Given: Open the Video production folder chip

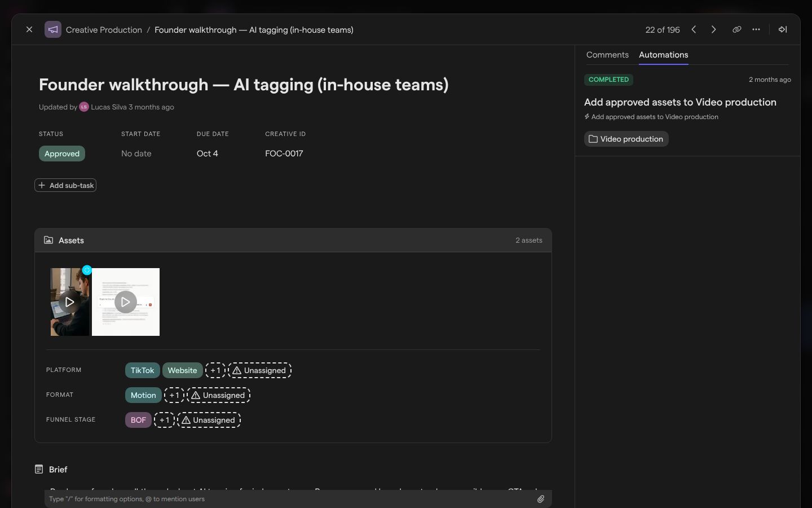Looking at the screenshot, I should point(626,139).
